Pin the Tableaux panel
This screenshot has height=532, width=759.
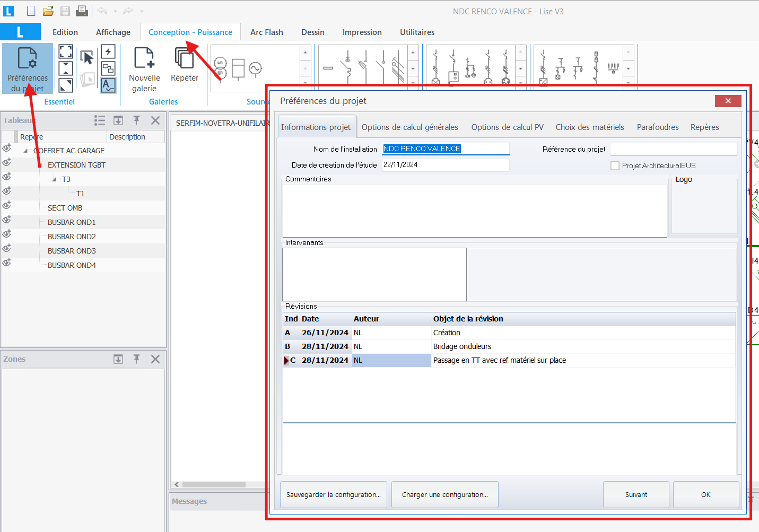(136, 120)
